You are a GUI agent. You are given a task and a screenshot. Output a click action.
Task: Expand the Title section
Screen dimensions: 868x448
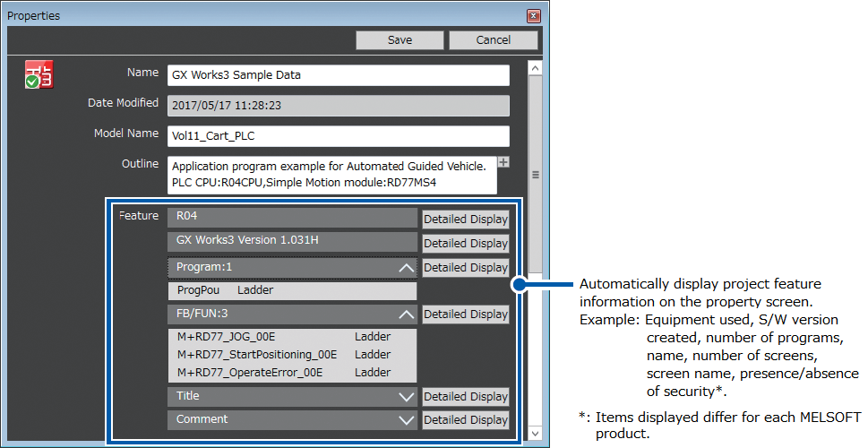pyautogui.click(x=406, y=396)
